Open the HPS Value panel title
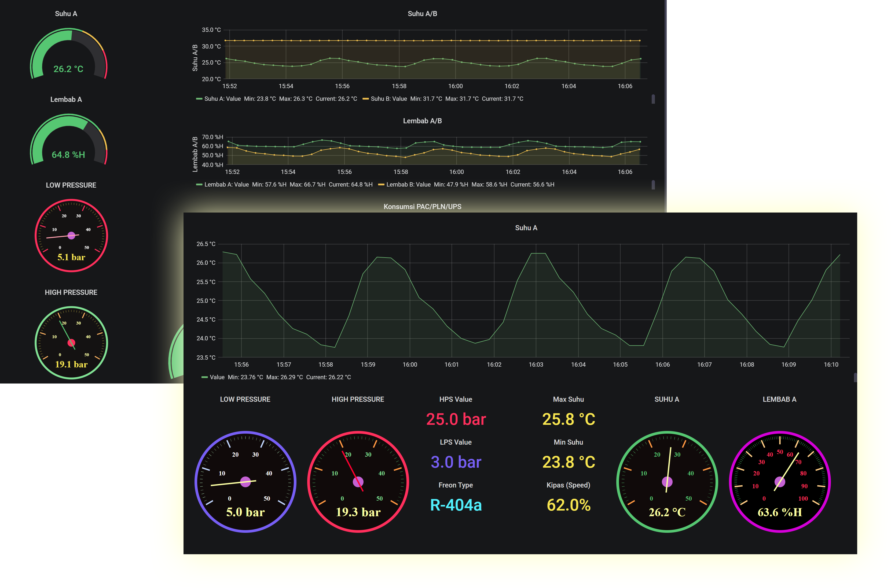Image resolution: width=891 pixels, height=588 pixels. 456,399
